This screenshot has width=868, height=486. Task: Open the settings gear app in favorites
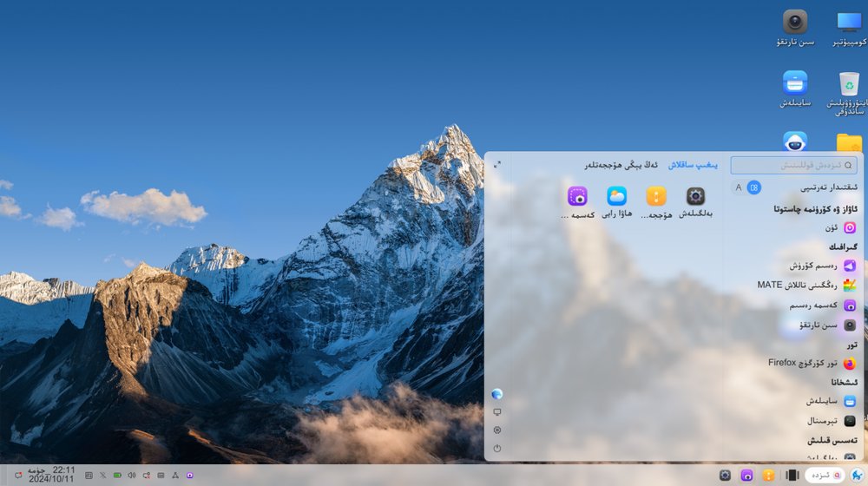[x=695, y=196]
